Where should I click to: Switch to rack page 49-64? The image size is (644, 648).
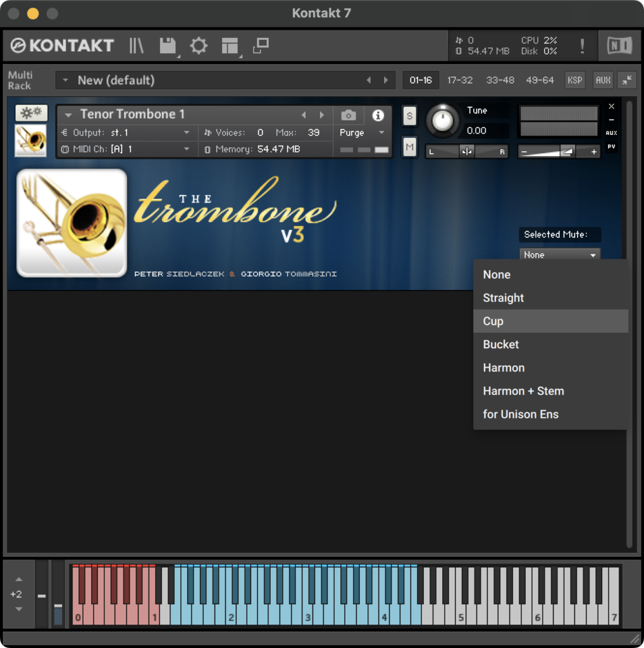540,80
